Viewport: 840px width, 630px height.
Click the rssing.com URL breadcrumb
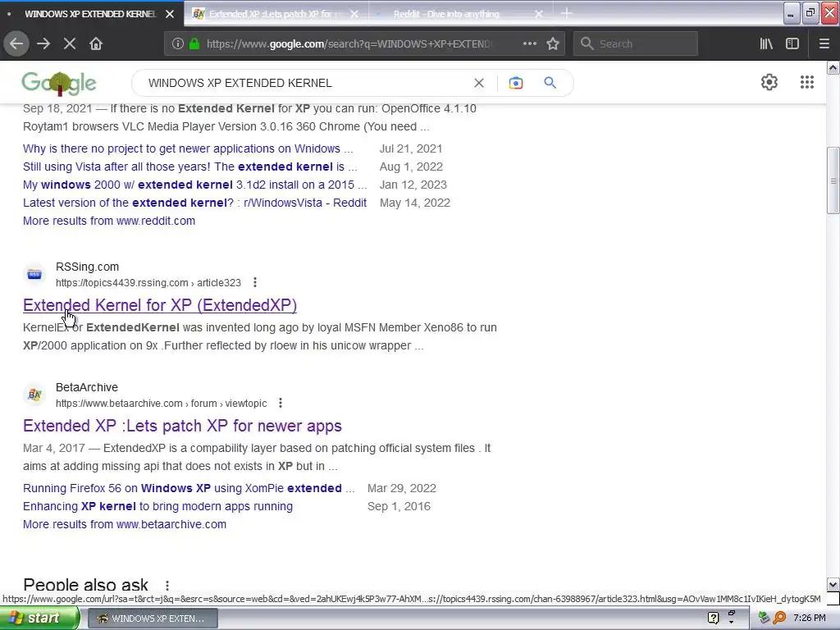pos(148,282)
